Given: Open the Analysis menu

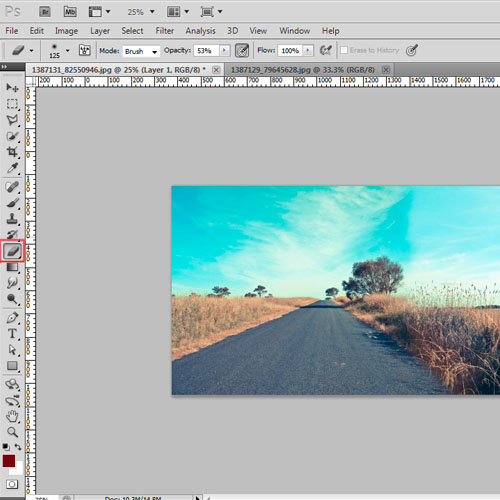Looking at the screenshot, I should 200,31.
